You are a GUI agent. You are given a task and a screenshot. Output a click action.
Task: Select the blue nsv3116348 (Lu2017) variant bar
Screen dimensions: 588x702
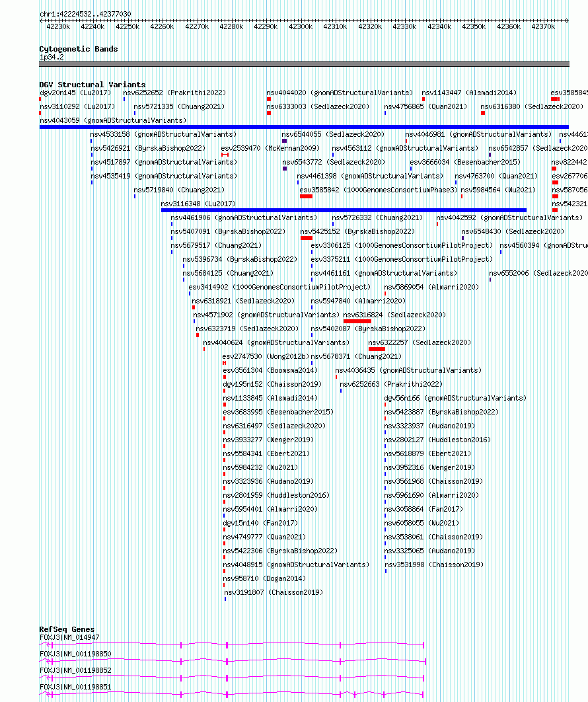click(344, 210)
